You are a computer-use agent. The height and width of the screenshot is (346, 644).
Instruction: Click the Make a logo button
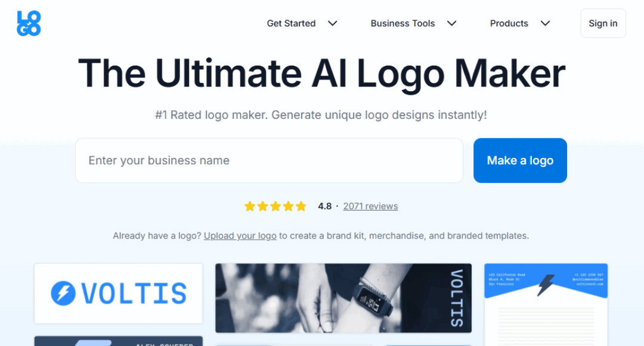(520, 160)
